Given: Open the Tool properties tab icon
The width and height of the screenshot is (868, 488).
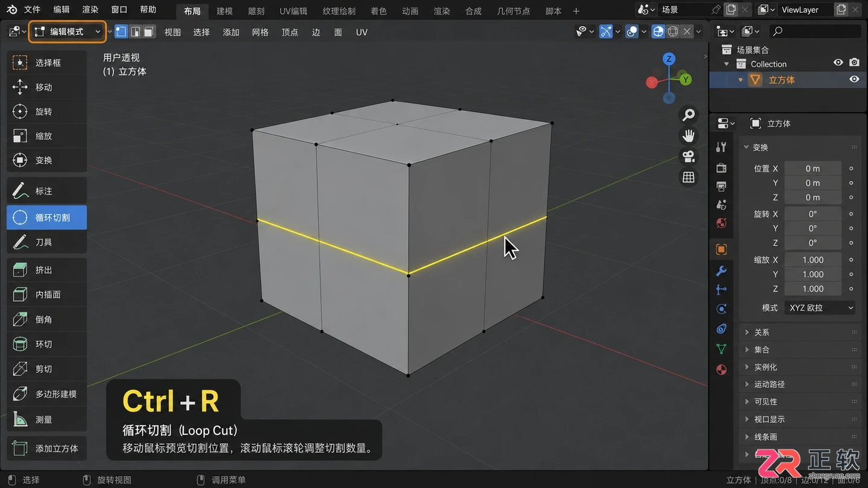Looking at the screenshot, I should coord(721,147).
